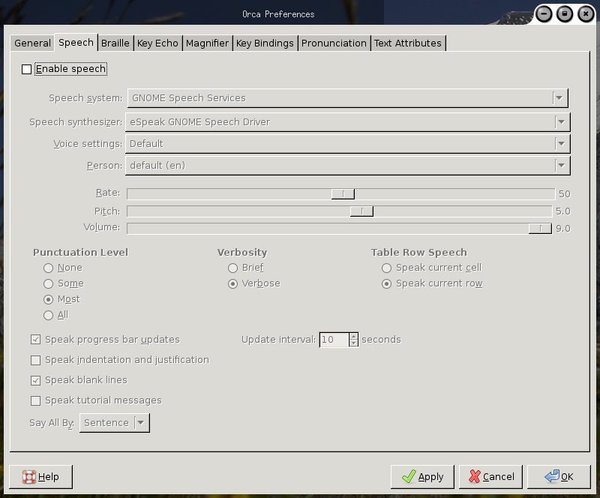Open the Braille tab
600x498 pixels.
coord(115,43)
